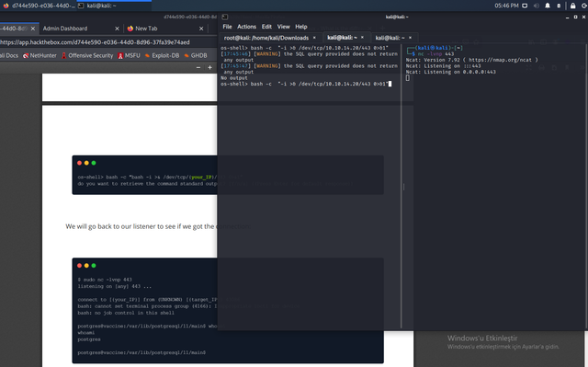Screen dimensions: 588x367
Task: Click the green dot on the lower code block
Action: pos(94,266)
